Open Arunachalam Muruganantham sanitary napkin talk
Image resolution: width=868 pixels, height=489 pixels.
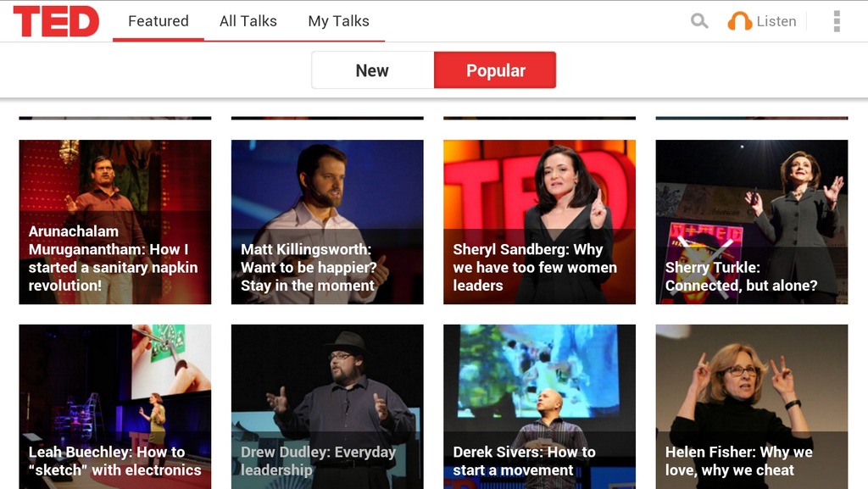(115, 222)
